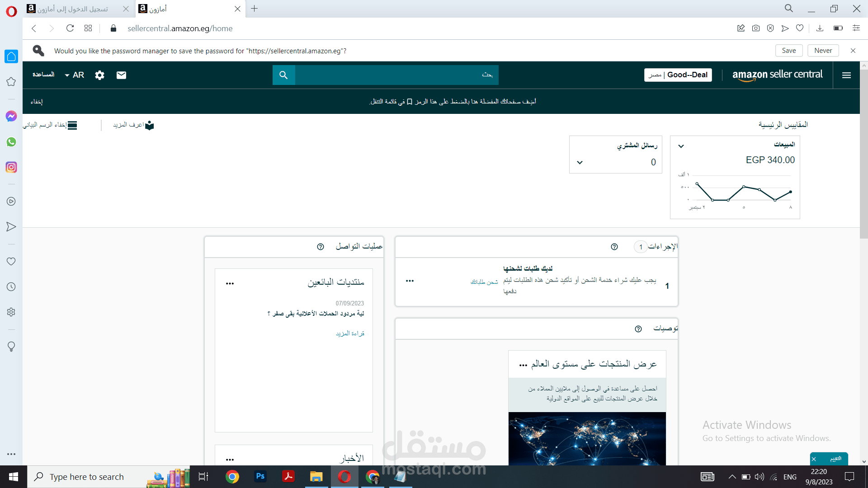
Task: Open Opera sidebar home icon
Action: tap(11, 56)
